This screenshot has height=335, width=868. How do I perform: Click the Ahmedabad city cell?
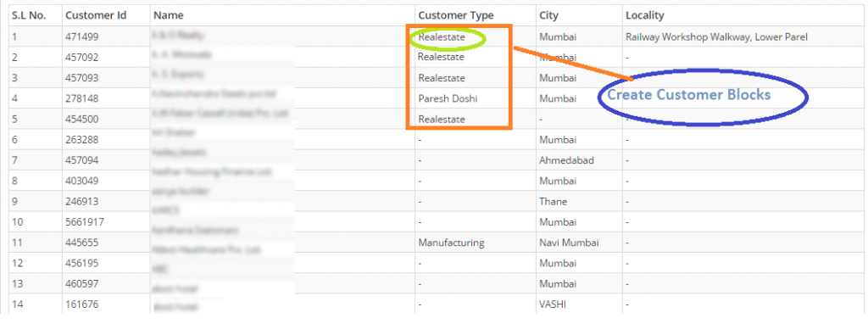click(x=566, y=160)
